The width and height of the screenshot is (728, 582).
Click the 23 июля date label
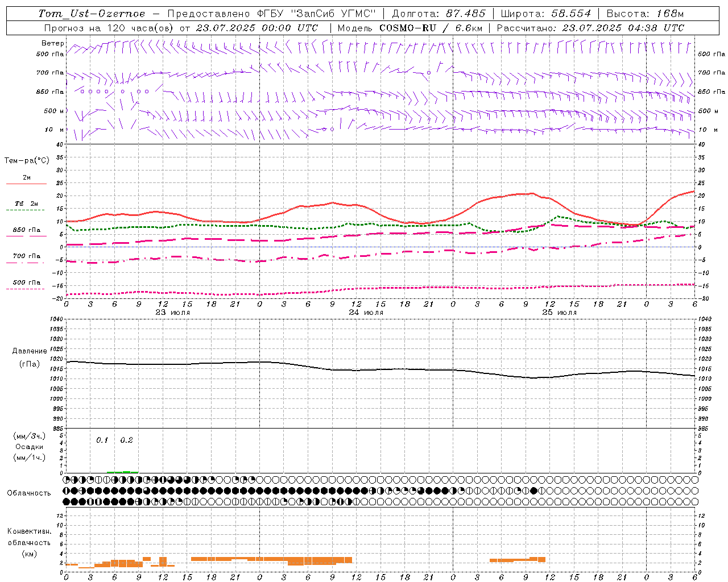[173, 313]
